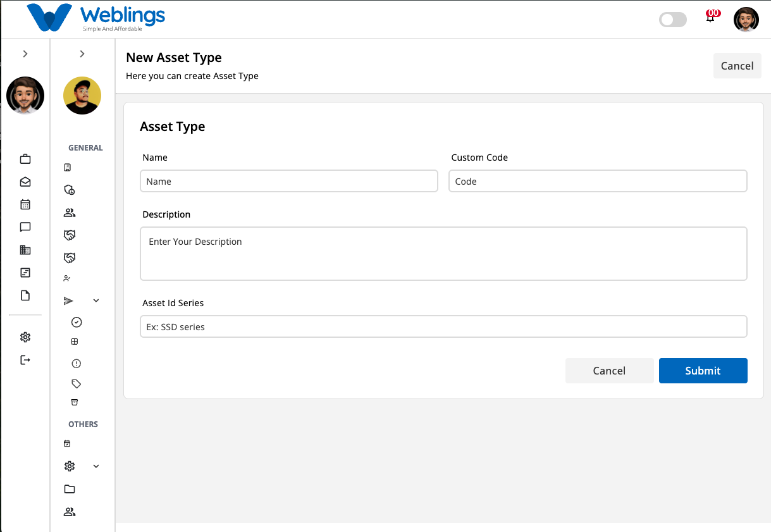Click the Custom Code input field

coord(598,181)
